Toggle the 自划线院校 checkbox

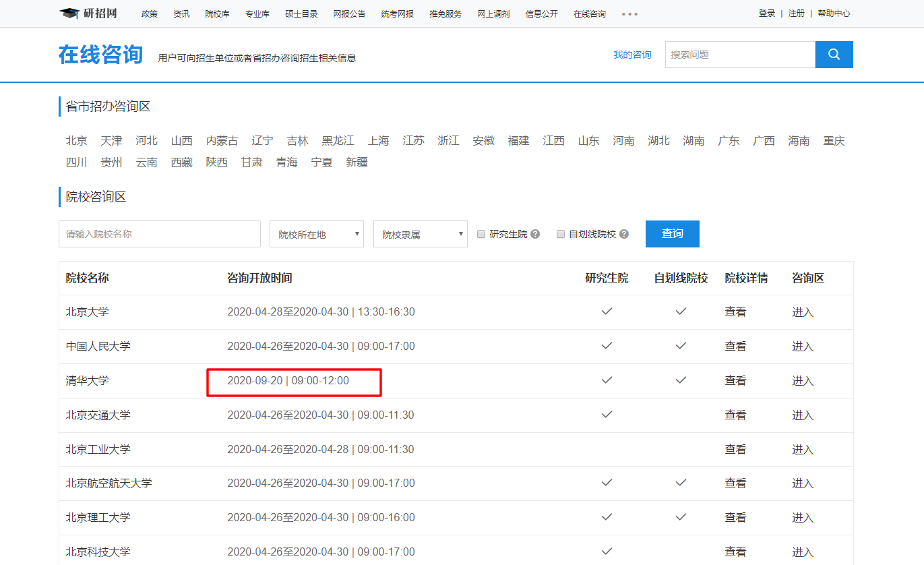[x=561, y=234]
